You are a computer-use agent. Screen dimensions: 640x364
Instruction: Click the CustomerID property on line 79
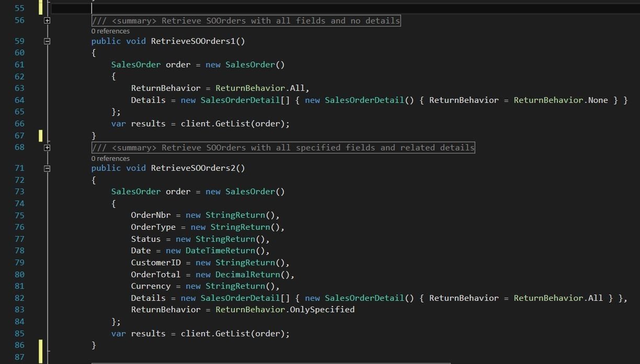pyautogui.click(x=156, y=262)
